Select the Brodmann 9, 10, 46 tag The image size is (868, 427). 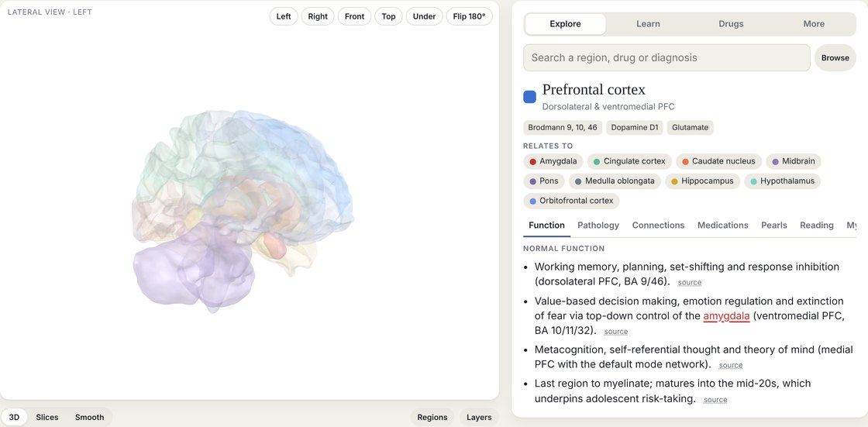point(563,127)
